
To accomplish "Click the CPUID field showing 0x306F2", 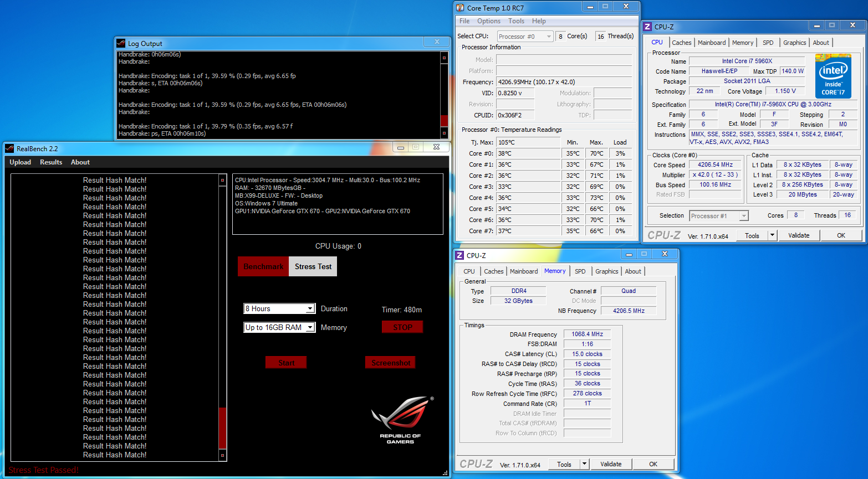I will click(515, 115).
